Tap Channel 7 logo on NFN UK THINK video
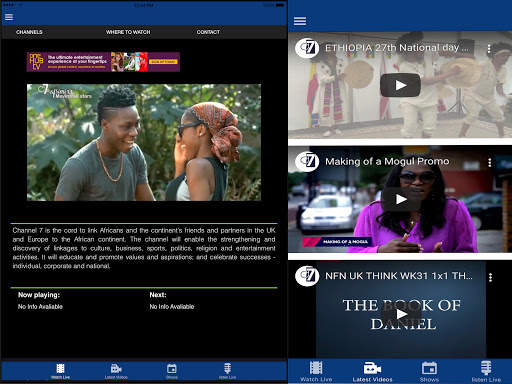Image resolution: width=512 pixels, height=384 pixels. 307,276
